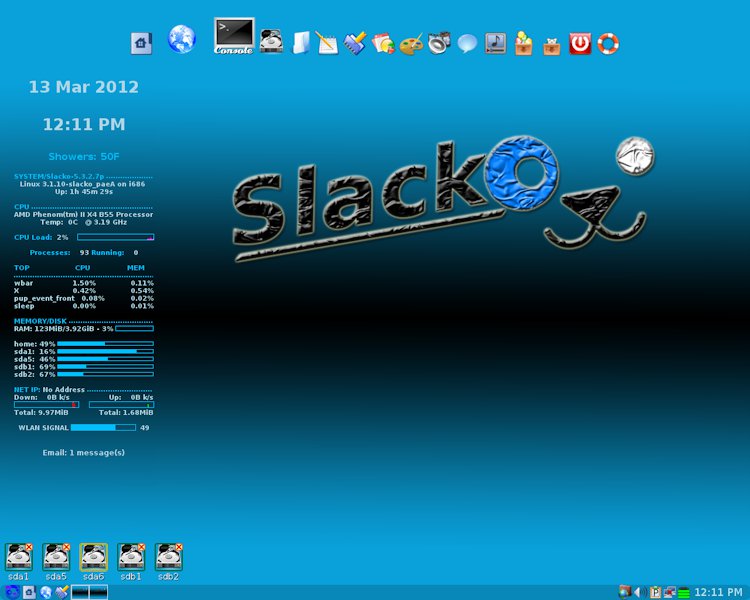Open the tray volume speaker control
The image size is (750, 600).
640,592
